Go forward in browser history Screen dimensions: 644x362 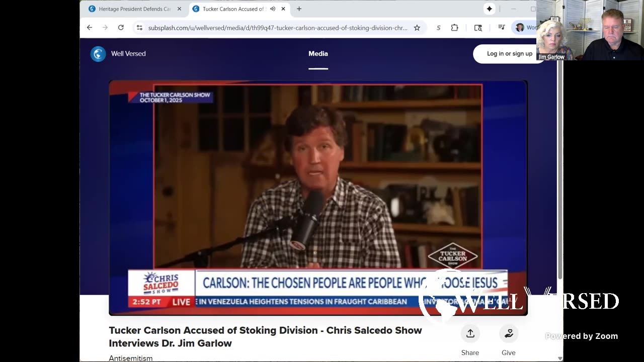click(105, 28)
